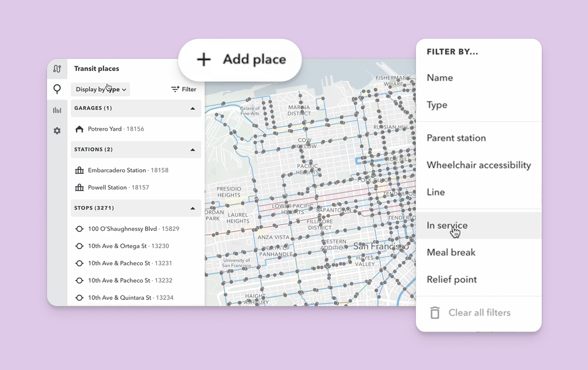588x370 pixels.
Task: Collapse the STATIONS section
Action: (x=193, y=149)
